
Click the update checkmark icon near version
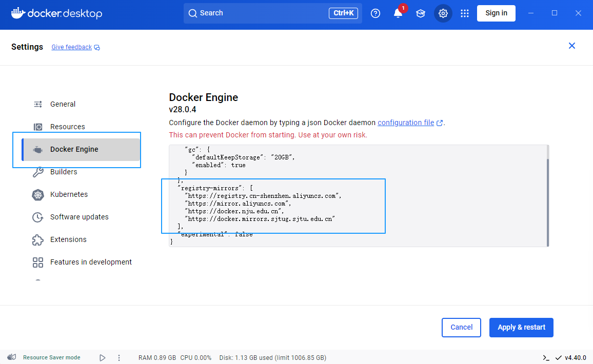click(558, 358)
